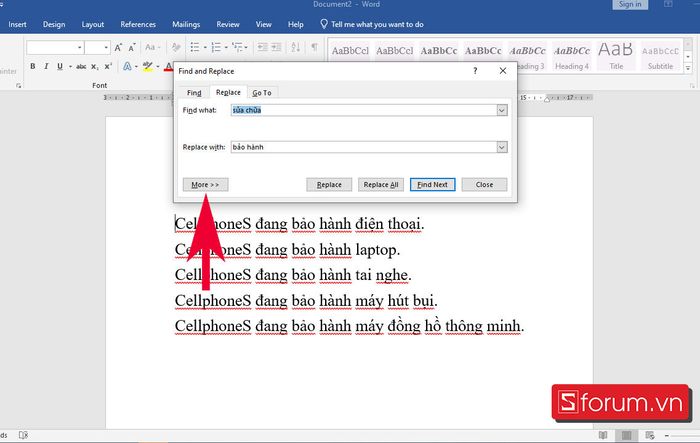Expand Find what history dropdown
The image size is (700, 443).
coord(502,110)
